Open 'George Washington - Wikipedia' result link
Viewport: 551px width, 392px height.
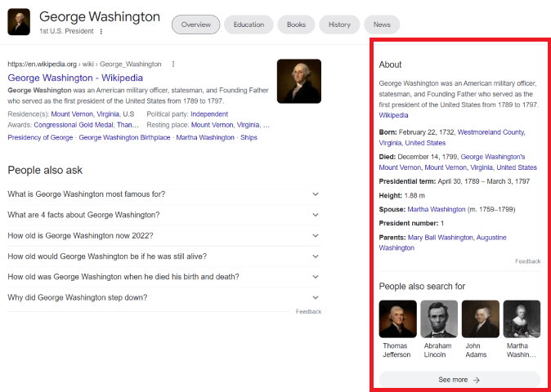pos(75,78)
